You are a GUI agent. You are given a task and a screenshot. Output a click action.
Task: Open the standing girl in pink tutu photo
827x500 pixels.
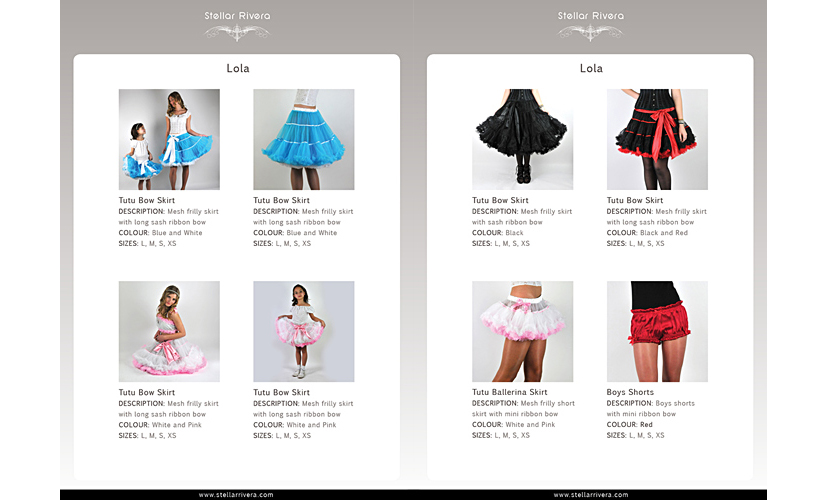[x=303, y=331]
